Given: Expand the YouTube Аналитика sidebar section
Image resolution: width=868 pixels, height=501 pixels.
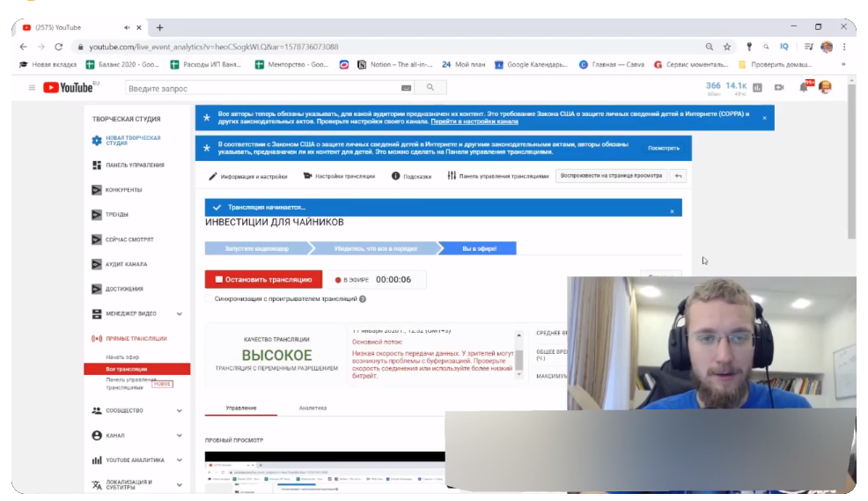Looking at the screenshot, I should pos(180,460).
